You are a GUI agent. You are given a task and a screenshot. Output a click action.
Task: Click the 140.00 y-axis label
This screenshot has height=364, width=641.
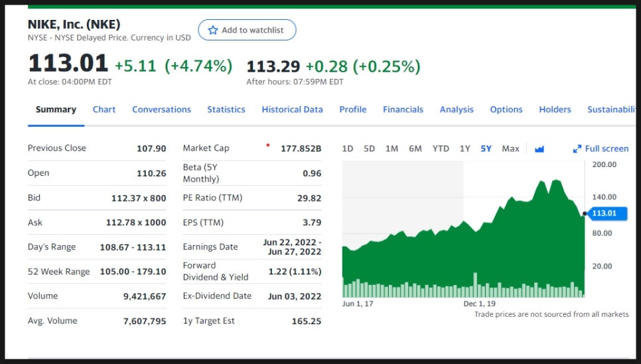[x=605, y=198]
